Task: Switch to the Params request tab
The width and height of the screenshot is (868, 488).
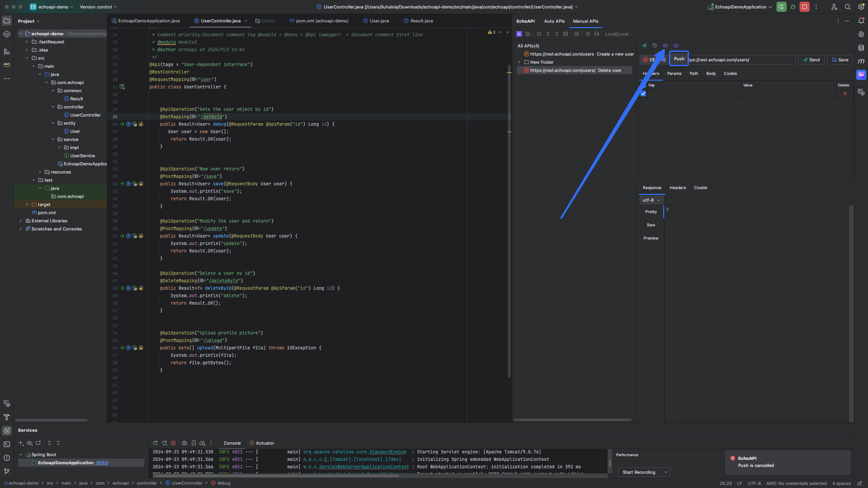Action: click(674, 74)
